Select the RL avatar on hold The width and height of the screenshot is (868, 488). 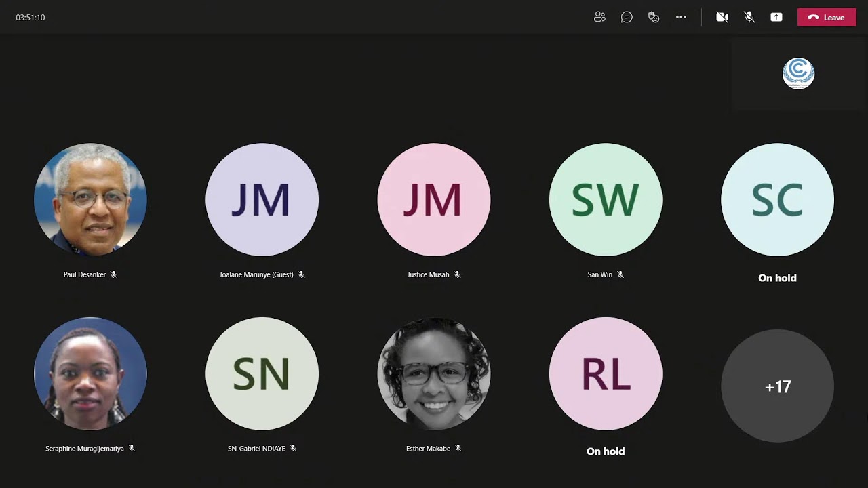606,373
